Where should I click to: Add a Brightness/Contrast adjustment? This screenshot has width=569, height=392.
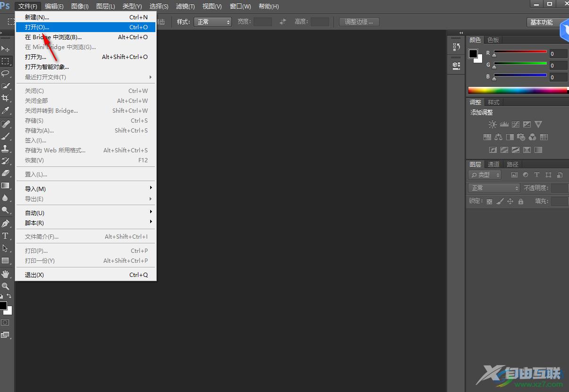[493, 125]
